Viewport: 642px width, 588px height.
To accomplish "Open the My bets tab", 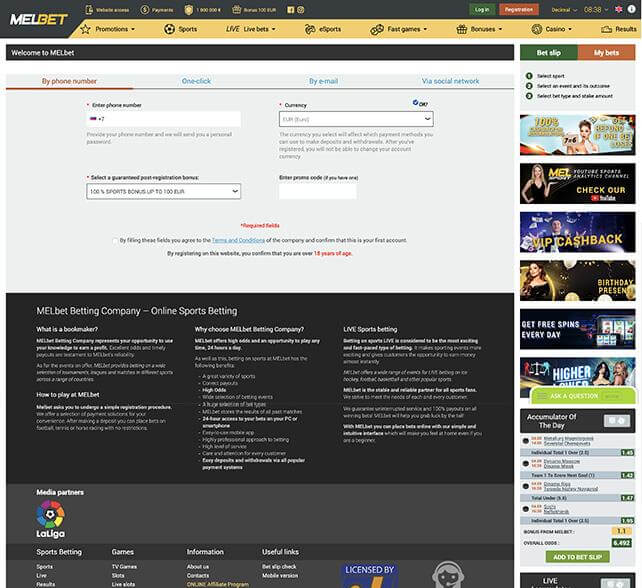I will [606, 52].
